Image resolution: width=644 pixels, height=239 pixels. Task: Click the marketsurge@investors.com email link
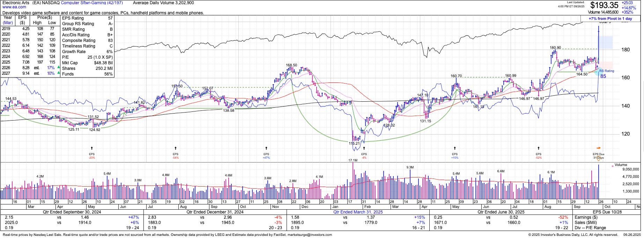click(311, 235)
